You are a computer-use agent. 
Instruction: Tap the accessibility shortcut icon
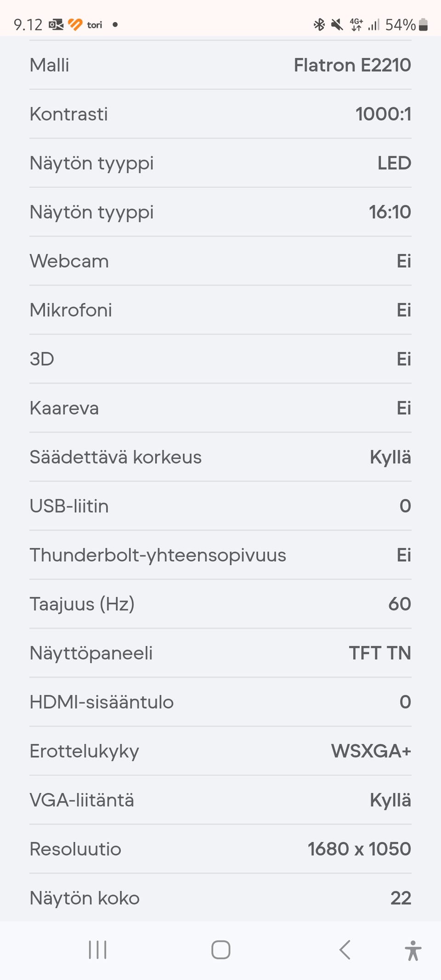point(413,950)
